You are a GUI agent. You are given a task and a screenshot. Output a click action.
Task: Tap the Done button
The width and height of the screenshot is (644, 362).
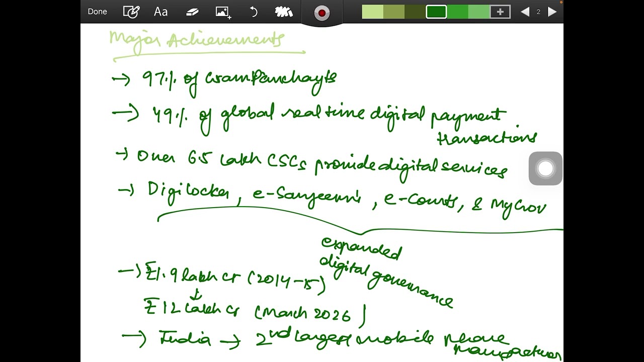[x=97, y=12]
